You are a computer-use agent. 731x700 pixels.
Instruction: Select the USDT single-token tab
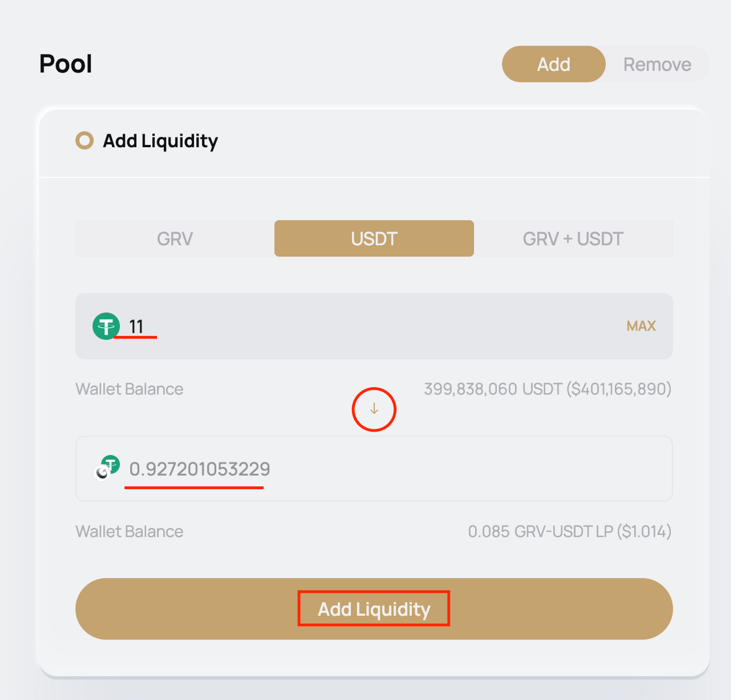(374, 239)
